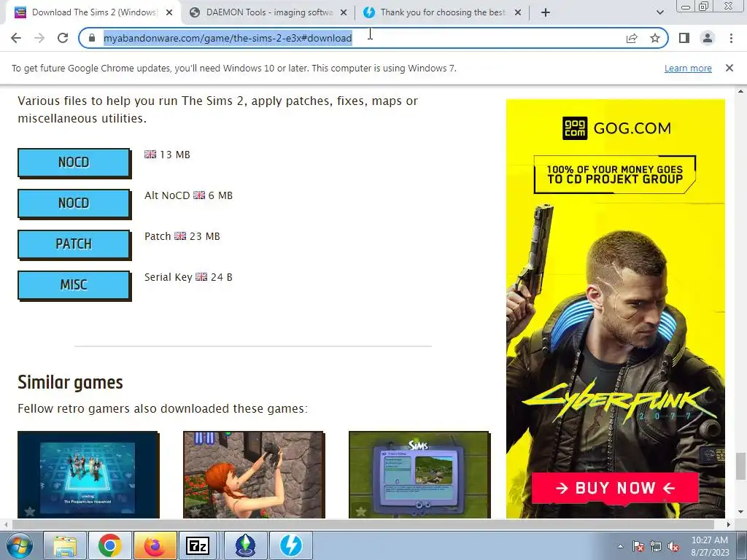Launch Firefox from the taskbar
This screenshot has width=747, height=560.
(x=155, y=545)
